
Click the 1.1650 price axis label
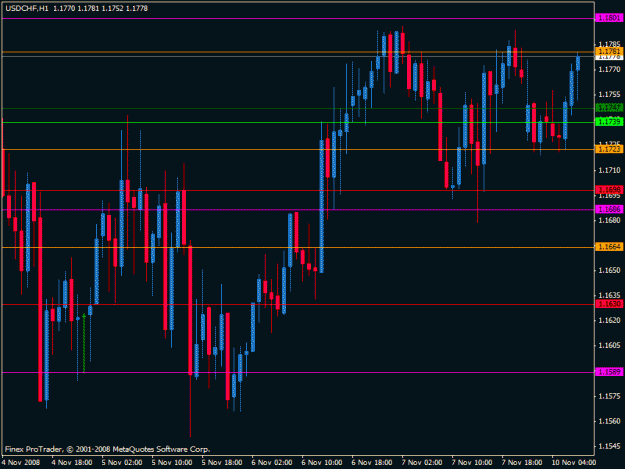coord(609,270)
